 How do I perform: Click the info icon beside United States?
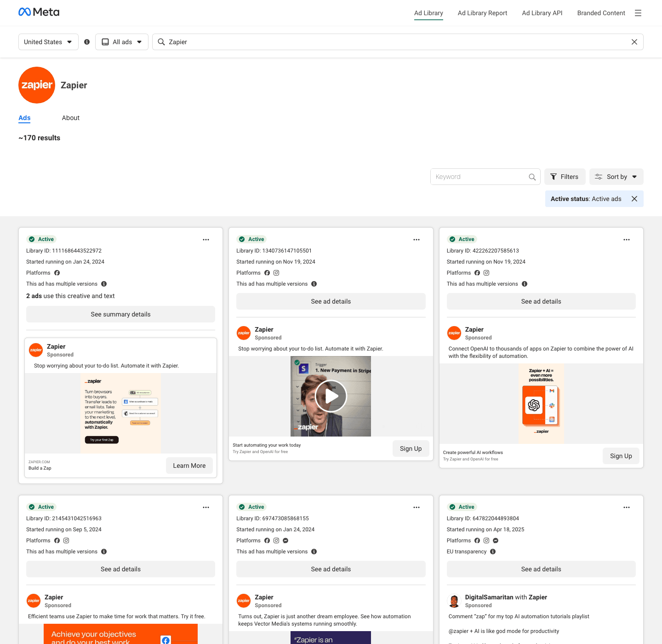pos(87,42)
